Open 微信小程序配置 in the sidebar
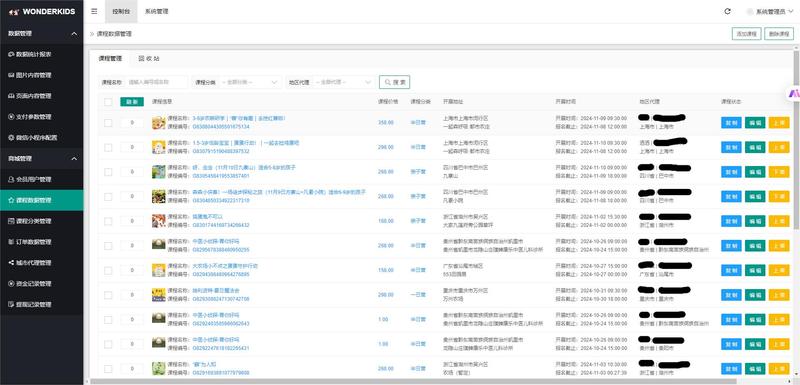This screenshot has height=385, width=800. (42, 138)
